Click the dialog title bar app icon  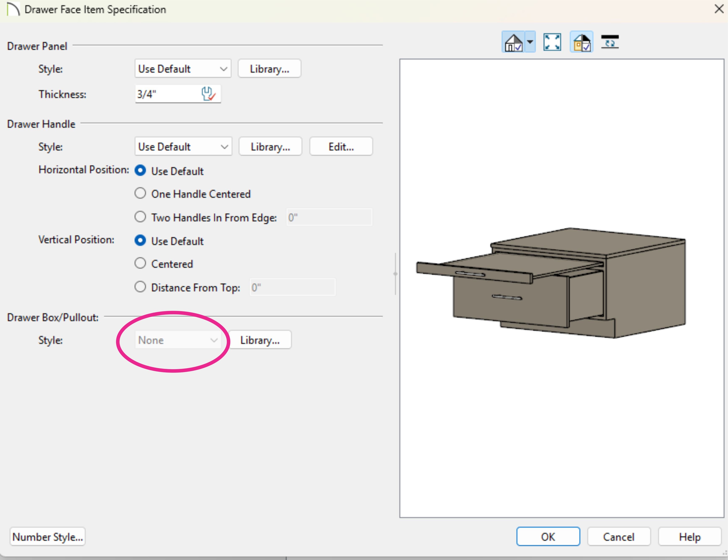(x=13, y=9)
